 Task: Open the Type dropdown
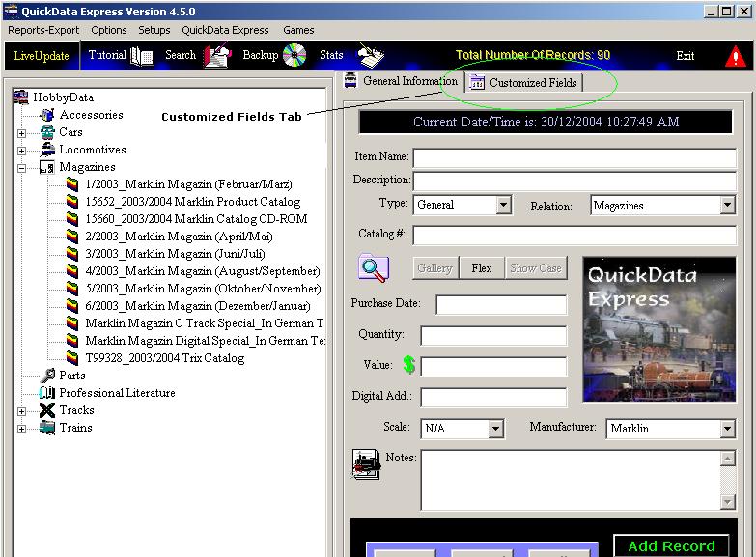[x=503, y=205]
